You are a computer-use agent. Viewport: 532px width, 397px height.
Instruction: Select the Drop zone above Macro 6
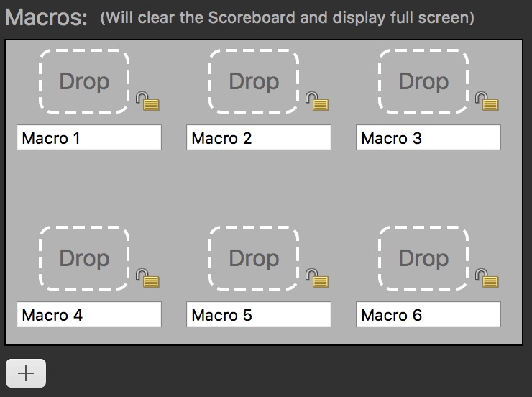423,258
